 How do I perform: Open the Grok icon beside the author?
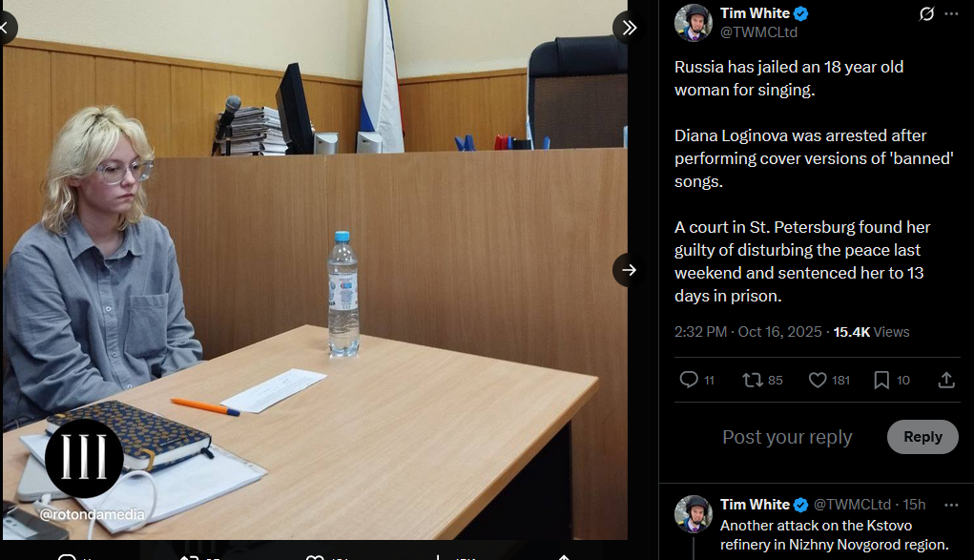coord(926,13)
